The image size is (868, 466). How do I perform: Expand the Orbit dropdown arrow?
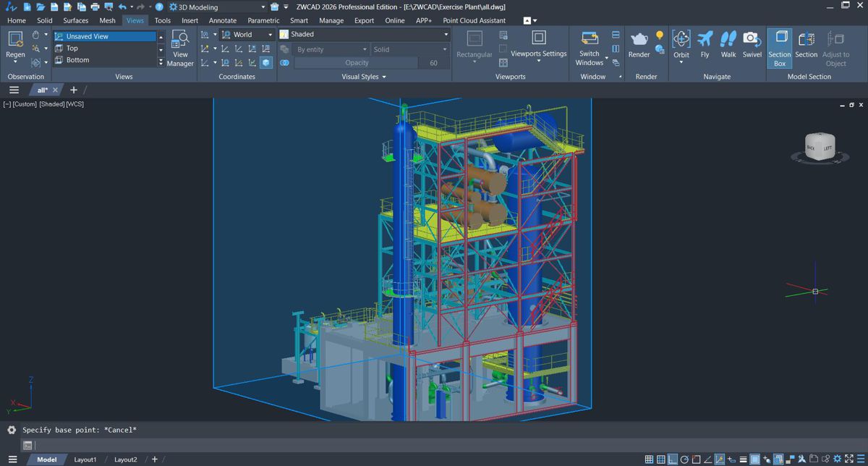point(681,63)
